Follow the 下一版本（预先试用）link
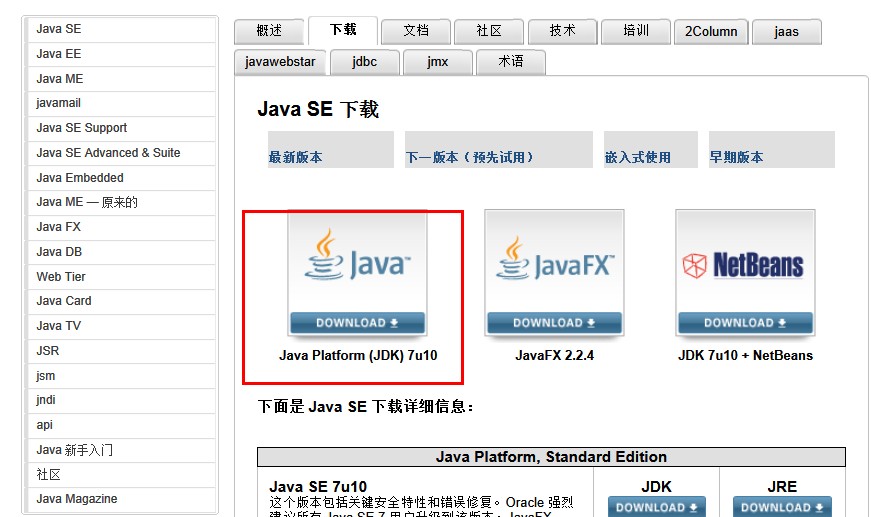The image size is (871, 517). point(470,157)
